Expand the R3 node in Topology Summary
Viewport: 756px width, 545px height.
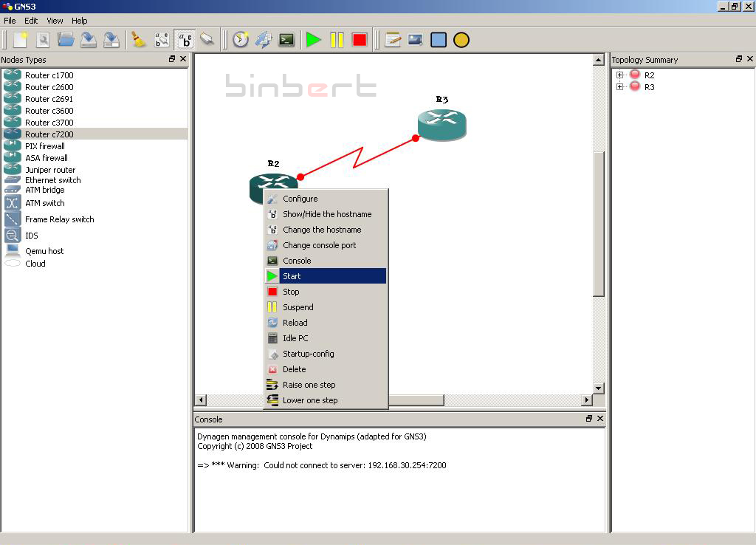pos(619,87)
